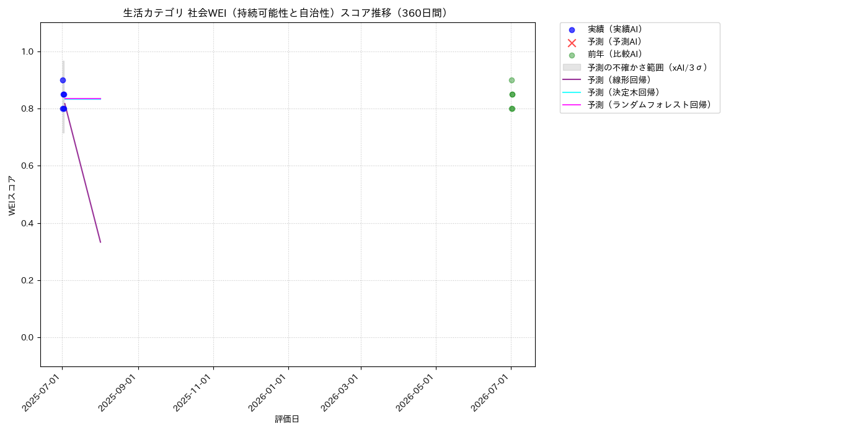Select legend label 予測（ランダムフォレスト回帰）
Image resolution: width=868 pixels, height=434 pixels.
pos(650,105)
